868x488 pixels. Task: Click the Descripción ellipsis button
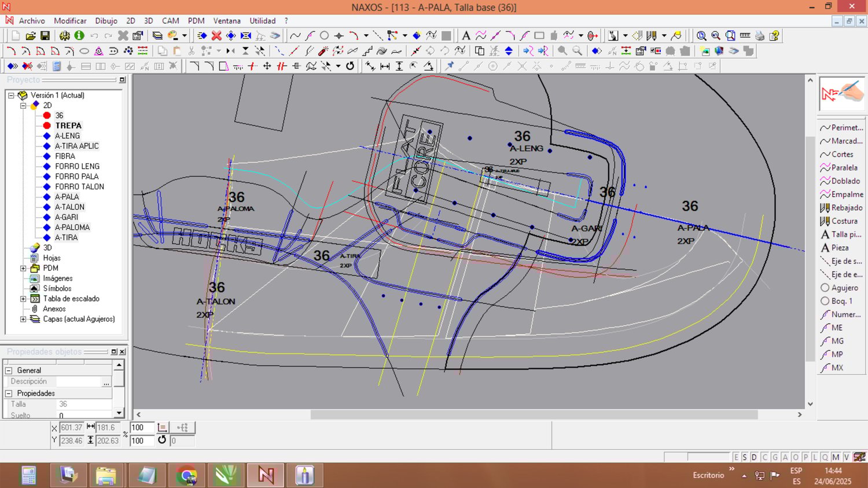(x=106, y=382)
